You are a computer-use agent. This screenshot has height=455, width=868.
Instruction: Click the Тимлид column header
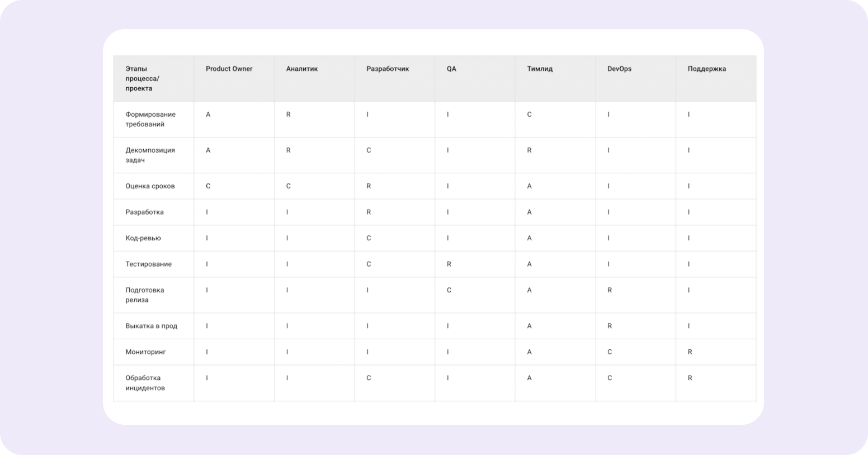[x=540, y=69]
